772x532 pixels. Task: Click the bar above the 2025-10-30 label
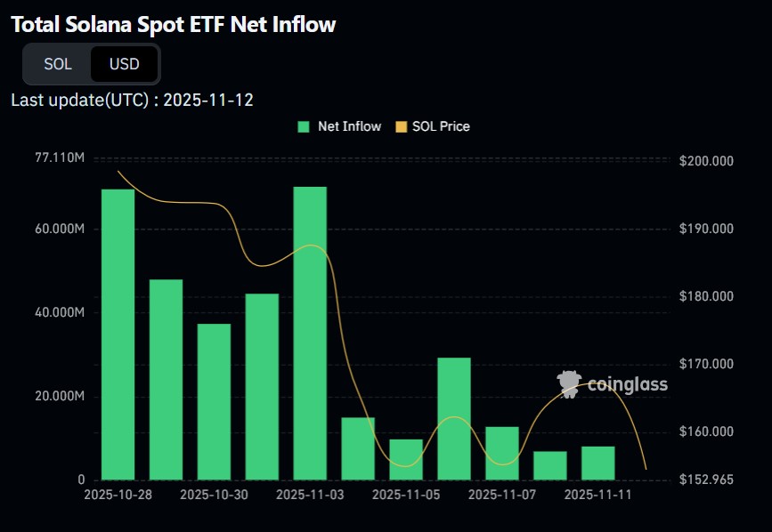[215, 402]
